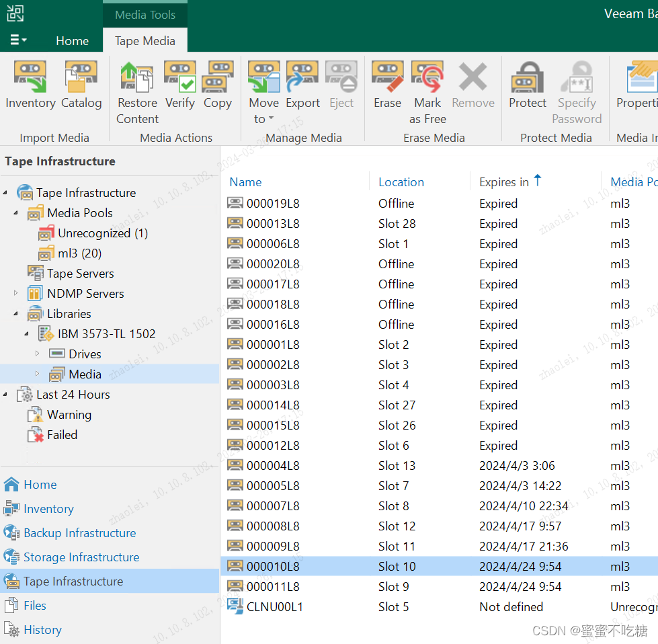Expand the NDMP Servers node
The width and height of the screenshot is (658, 644).
pos(15,293)
